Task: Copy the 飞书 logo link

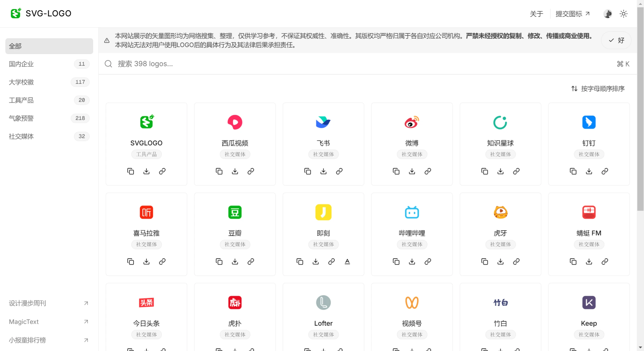Action: [339, 171]
